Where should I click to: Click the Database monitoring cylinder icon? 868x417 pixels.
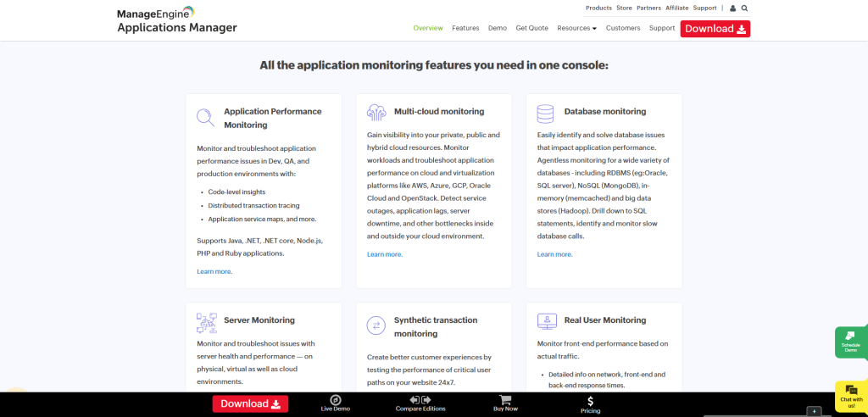click(x=545, y=114)
